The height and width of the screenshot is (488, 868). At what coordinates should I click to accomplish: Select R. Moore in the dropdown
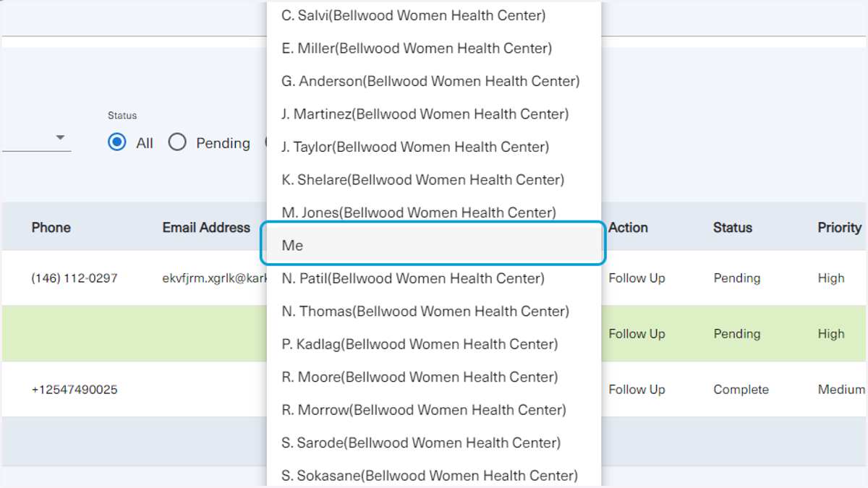(434, 377)
